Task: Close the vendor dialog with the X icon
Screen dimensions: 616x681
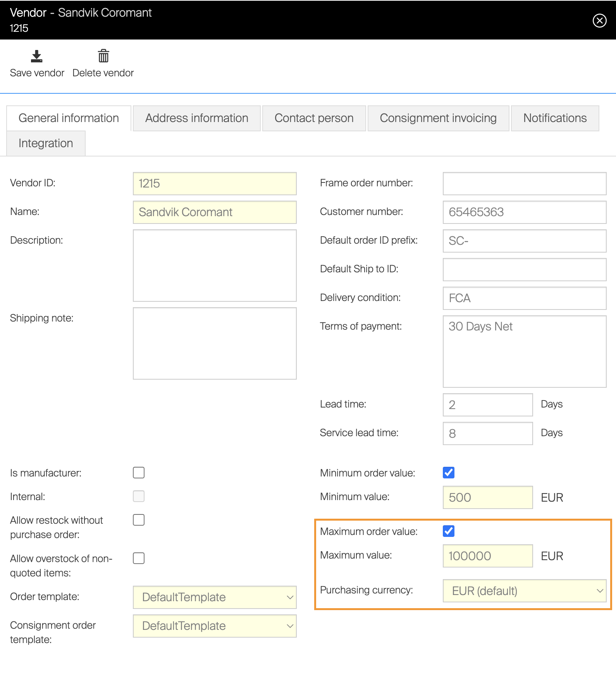Action: pyautogui.click(x=599, y=21)
